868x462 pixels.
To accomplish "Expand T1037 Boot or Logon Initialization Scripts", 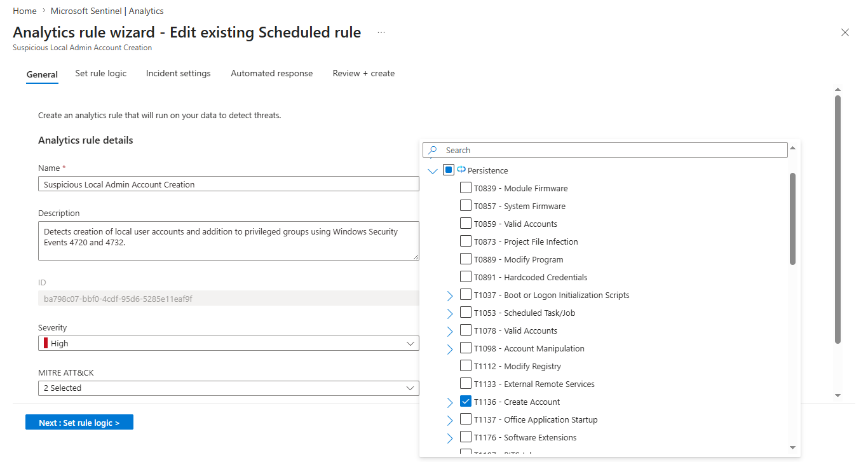I will click(x=450, y=296).
